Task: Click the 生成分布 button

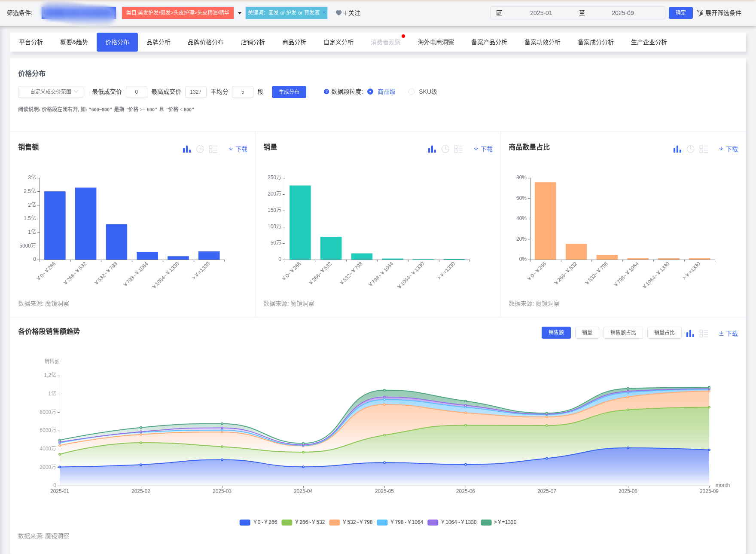Action: pos(289,92)
